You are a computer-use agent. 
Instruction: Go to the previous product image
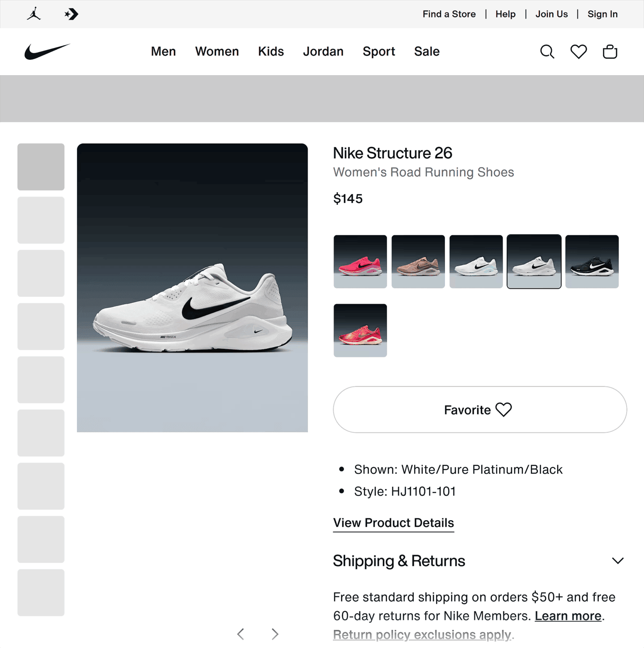click(241, 634)
